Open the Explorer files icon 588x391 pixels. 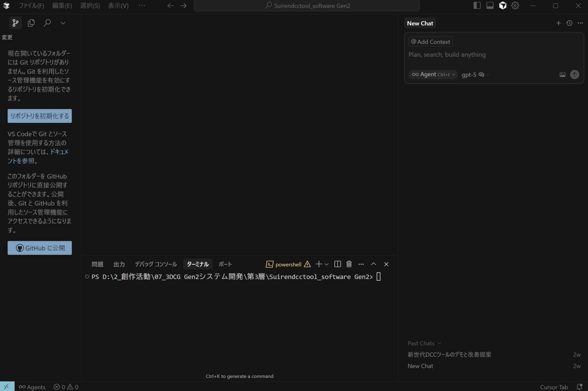click(x=31, y=23)
